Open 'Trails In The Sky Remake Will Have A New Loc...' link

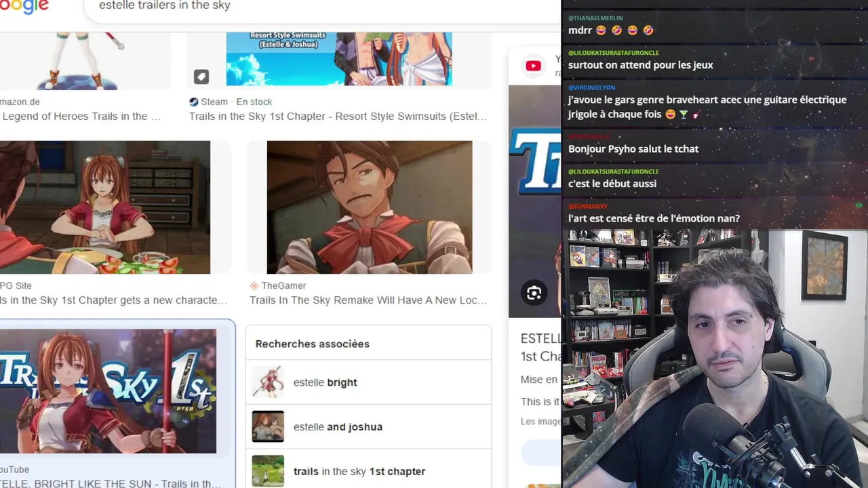(x=368, y=300)
